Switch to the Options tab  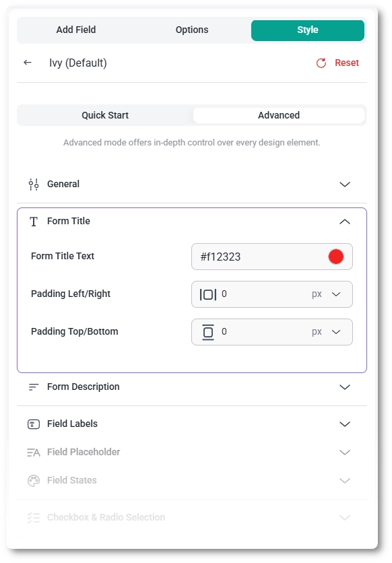click(191, 30)
